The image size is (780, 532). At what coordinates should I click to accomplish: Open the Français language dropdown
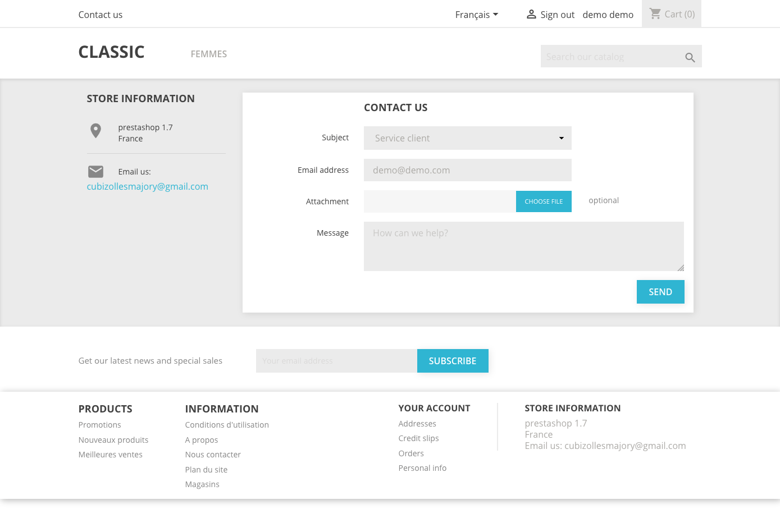pyautogui.click(x=476, y=15)
